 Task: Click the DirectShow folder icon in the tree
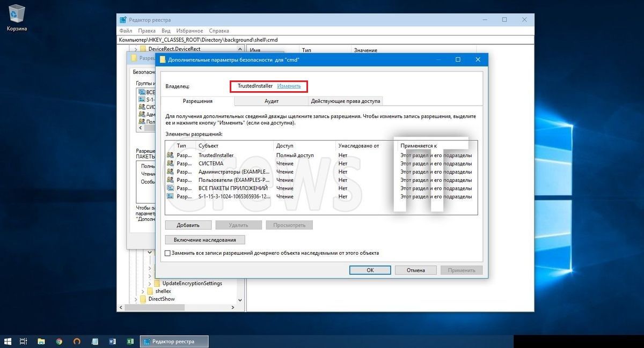coord(143,299)
